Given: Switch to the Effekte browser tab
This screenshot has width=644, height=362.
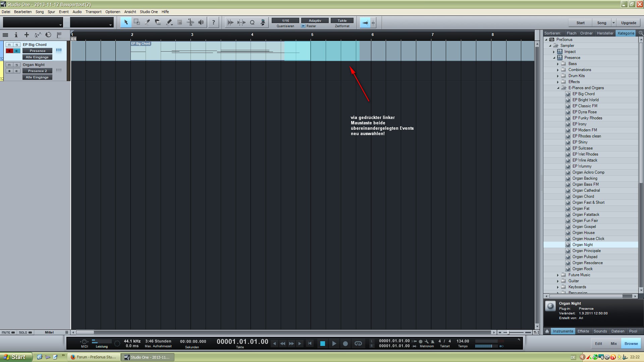Looking at the screenshot, I should coord(583,331).
